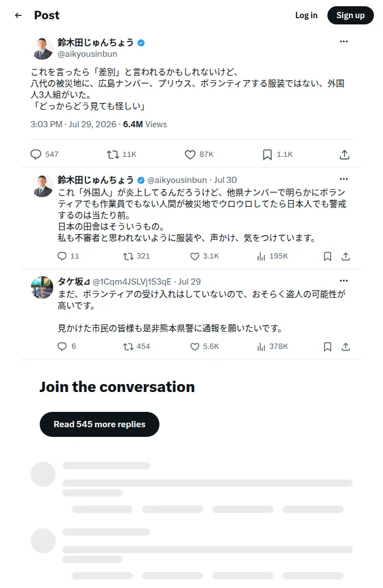Open more options on タケ坂's reply
Viewport: 383px width, 588px height.
point(344,281)
